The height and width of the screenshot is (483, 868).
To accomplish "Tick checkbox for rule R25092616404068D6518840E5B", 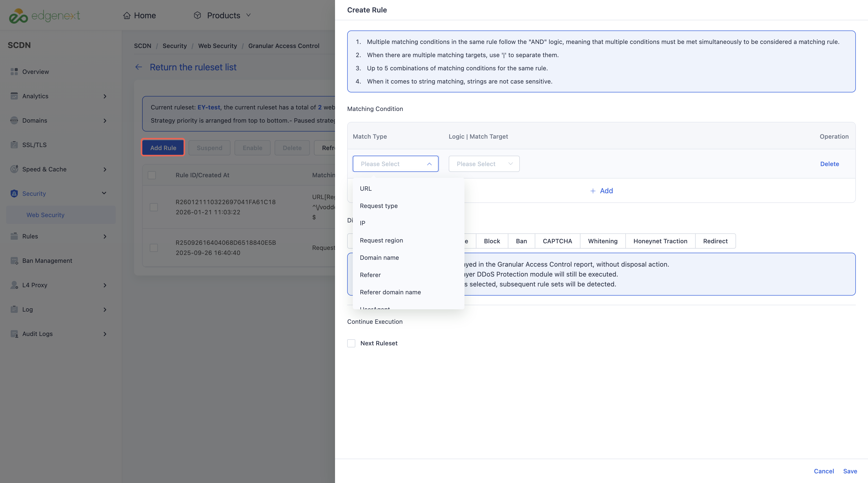I will click(x=154, y=248).
